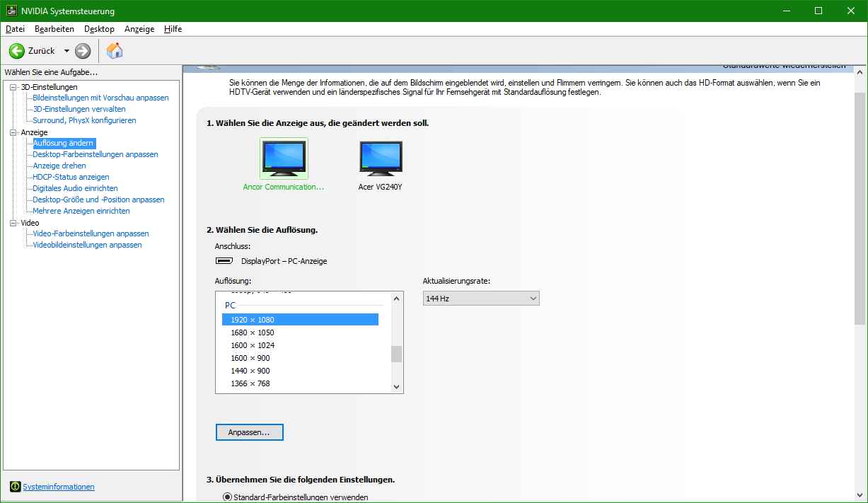Select resolution 1600 × 900

click(x=301, y=358)
